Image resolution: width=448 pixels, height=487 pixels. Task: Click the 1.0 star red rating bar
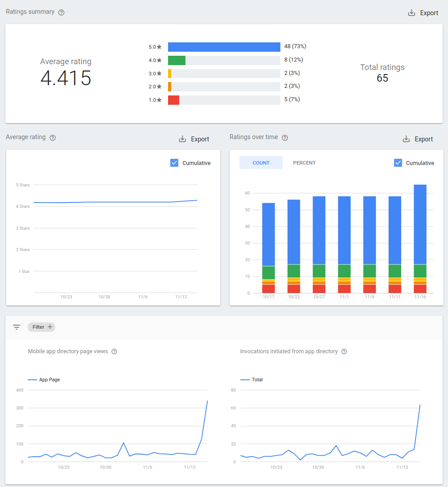173,100
